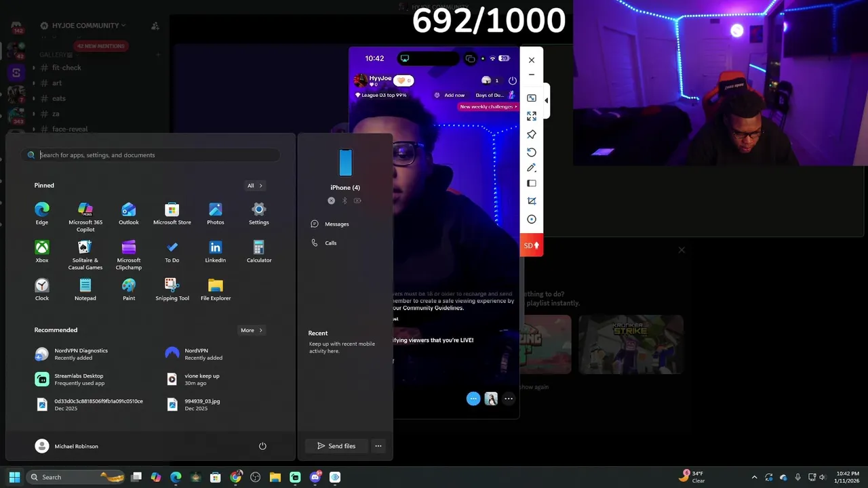
Task: Open art channel in Discord
Action: click(57, 83)
